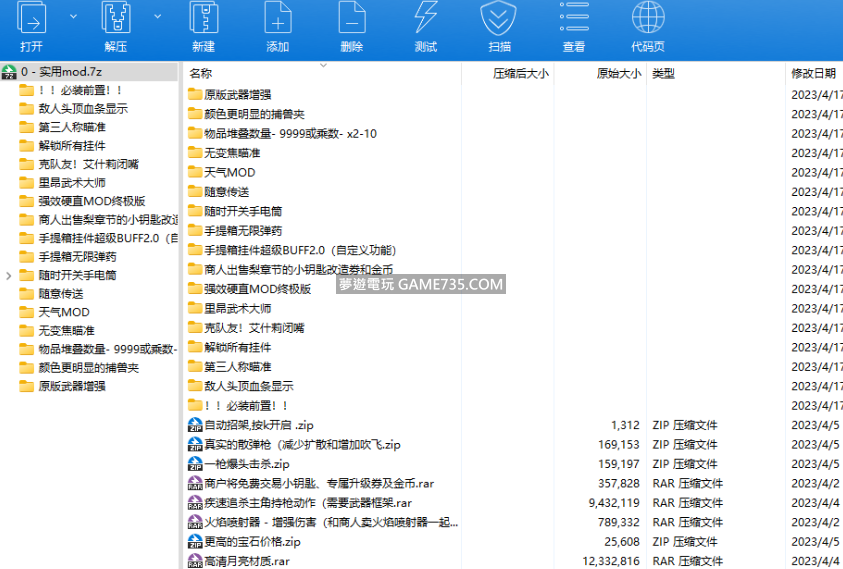Select list row 里昂武术大师

[513, 309]
